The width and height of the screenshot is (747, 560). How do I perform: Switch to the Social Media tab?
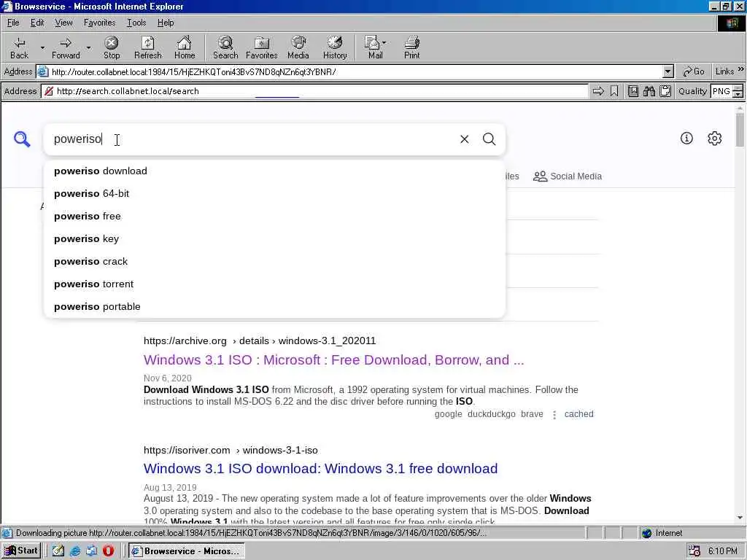click(x=567, y=176)
